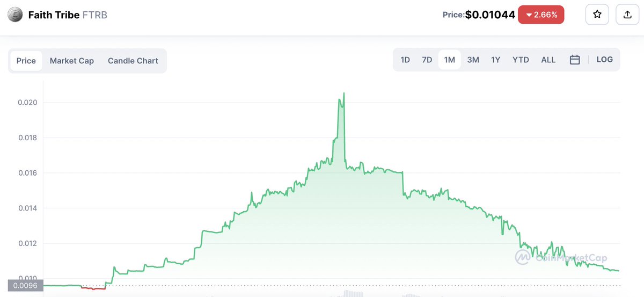Click the chart peak above 0.020

343,93
